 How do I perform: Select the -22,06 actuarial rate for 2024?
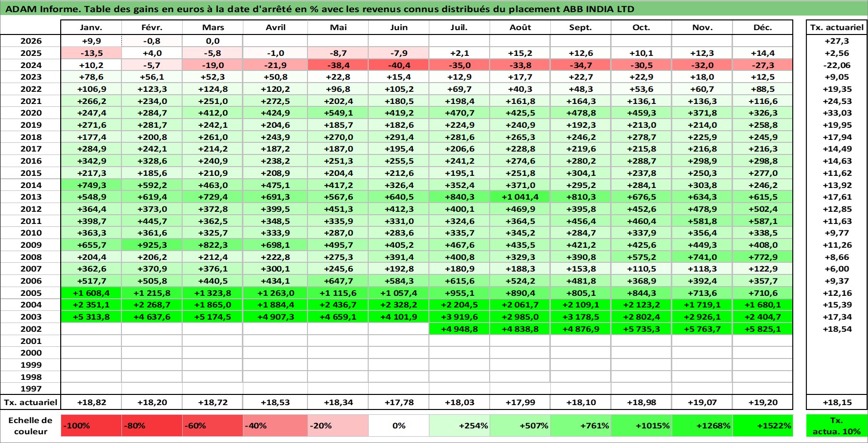click(x=836, y=65)
